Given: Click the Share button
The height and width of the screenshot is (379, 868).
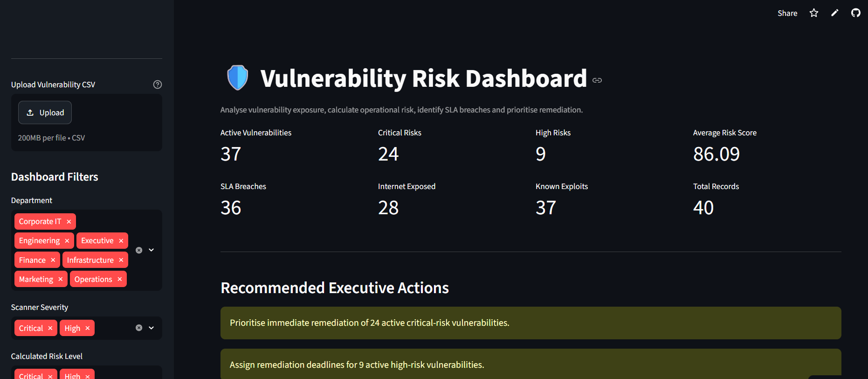Looking at the screenshot, I should click(787, 13).
